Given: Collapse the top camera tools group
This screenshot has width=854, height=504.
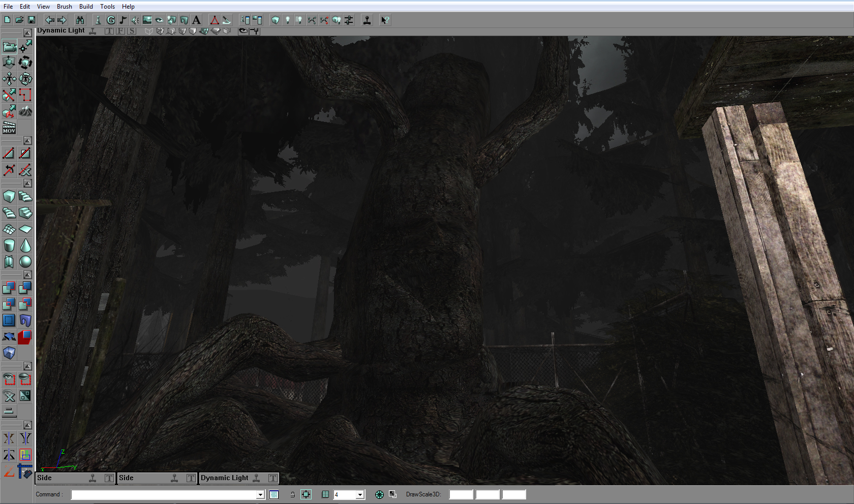Looking at the screenshot, I should tap(27, 33).
